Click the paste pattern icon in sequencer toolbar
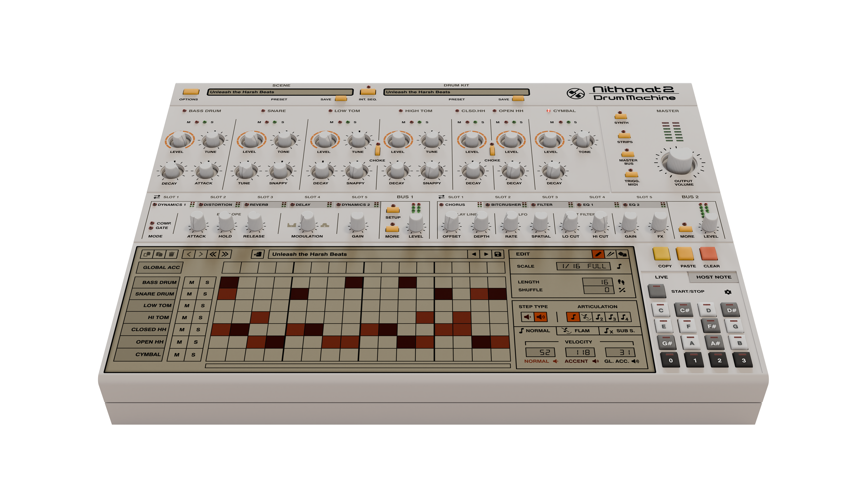 (x=159, y=254)
